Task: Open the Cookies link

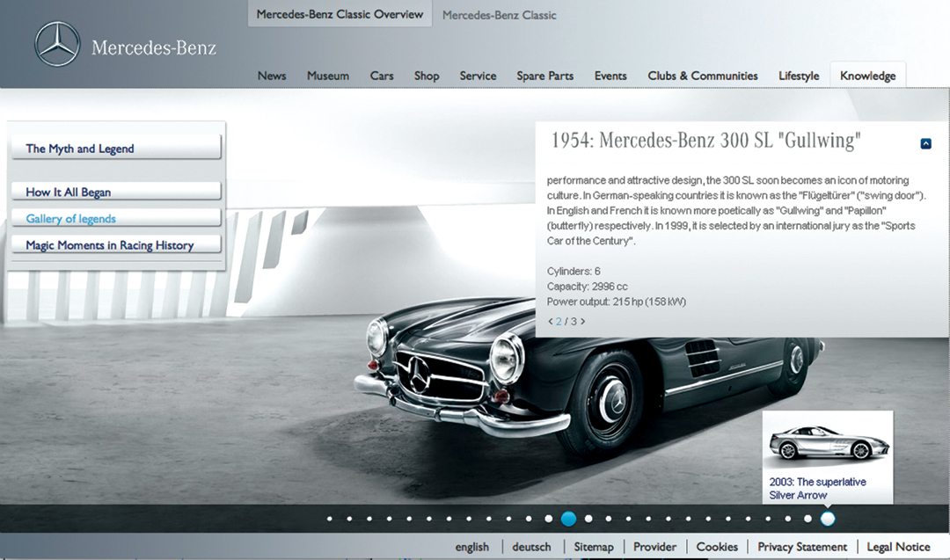Action: click(717, 547)
